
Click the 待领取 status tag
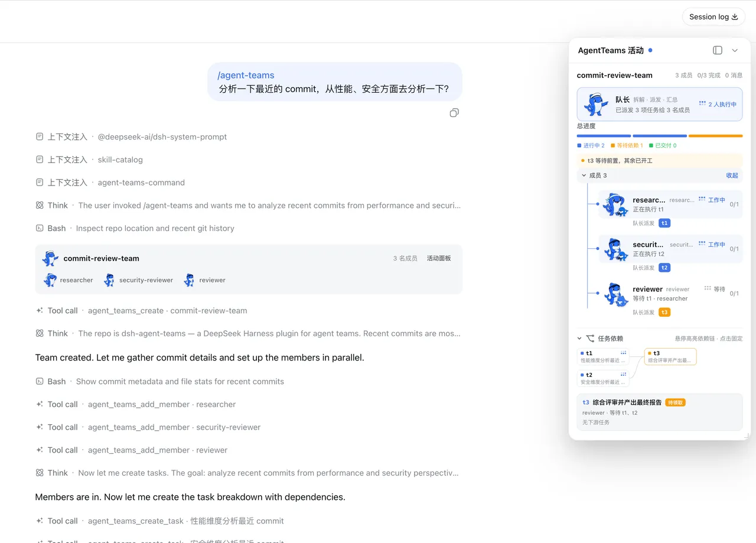676,402
